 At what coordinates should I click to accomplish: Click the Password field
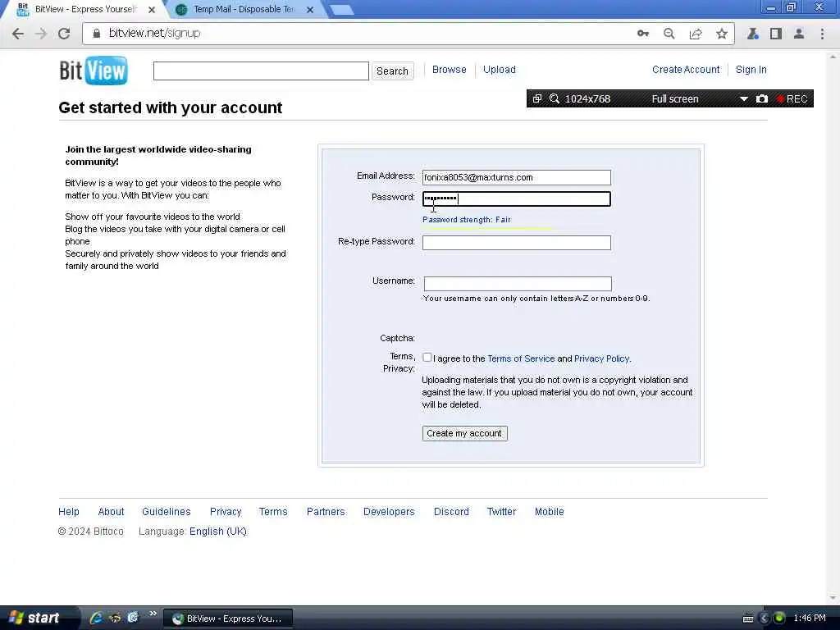pyautogui.click(x=517, y=199)
